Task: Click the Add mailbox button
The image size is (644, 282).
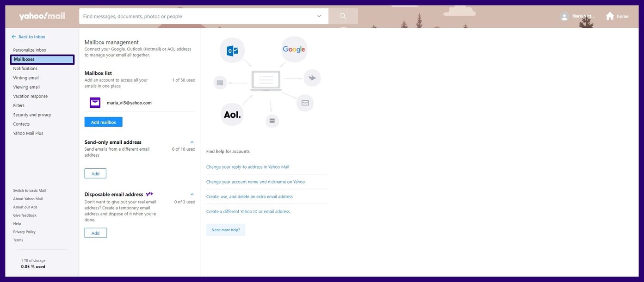Action: pyautogui.click(x=104, y=122)
